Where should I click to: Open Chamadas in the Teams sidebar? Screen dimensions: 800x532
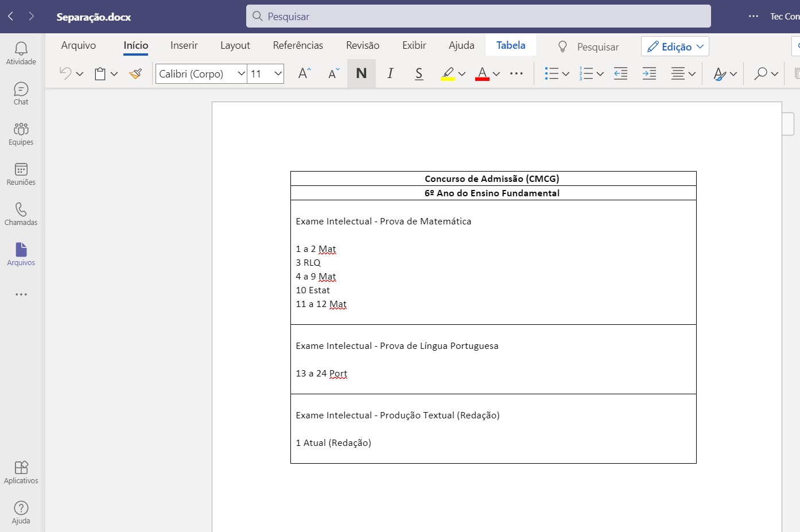pyautogui.click(x=21, y=214)
